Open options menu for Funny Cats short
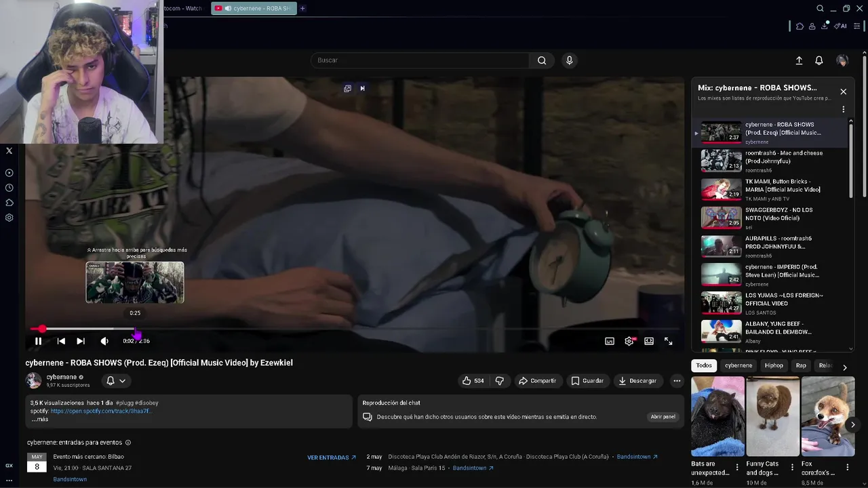The image size is (868, 488). click(x=792, y=468)
